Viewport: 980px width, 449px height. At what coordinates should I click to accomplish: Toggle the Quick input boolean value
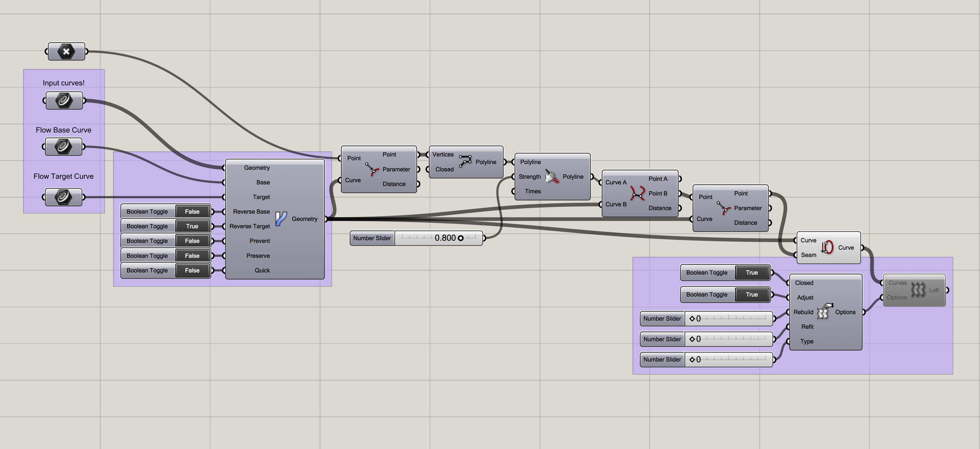click(x=192, y=270)
